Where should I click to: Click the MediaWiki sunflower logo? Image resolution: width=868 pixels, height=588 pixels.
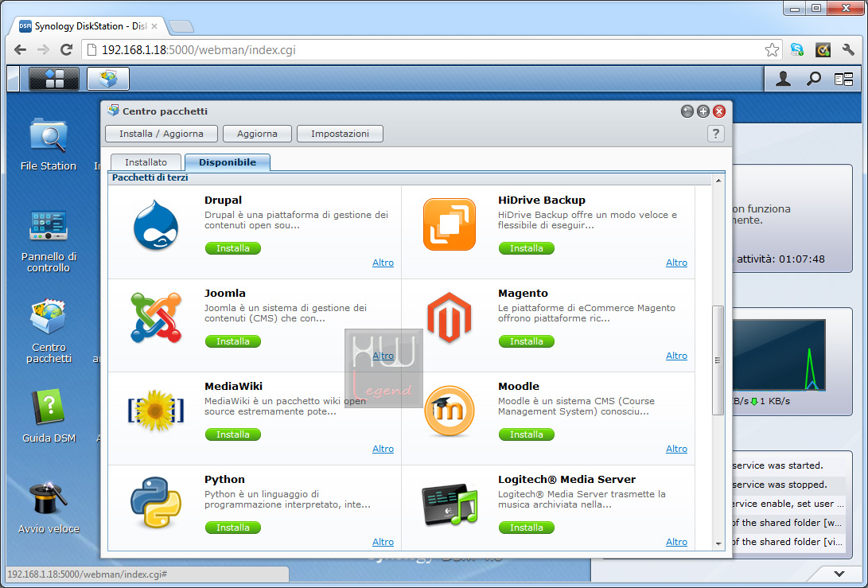pyautogui.click(x=156, y=411)
